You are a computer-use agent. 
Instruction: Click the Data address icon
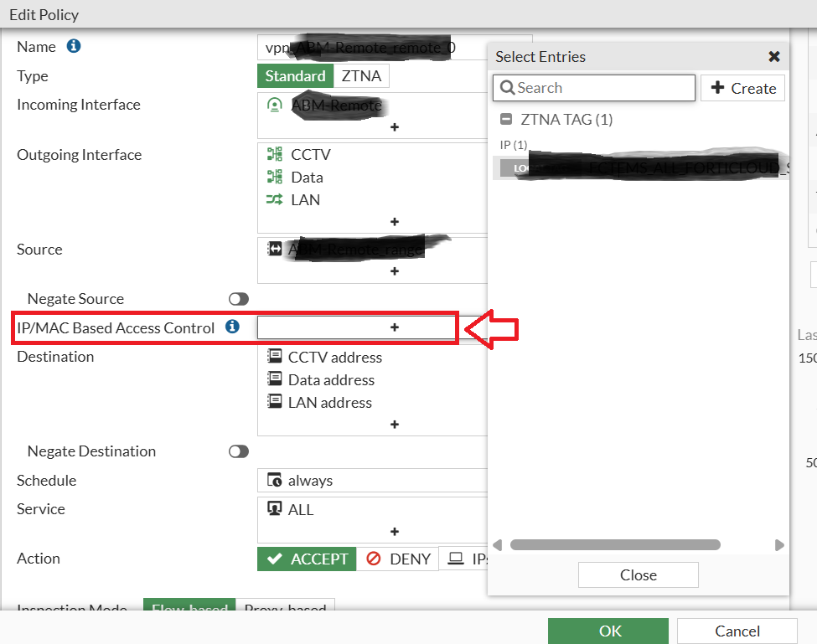[275, 379]
